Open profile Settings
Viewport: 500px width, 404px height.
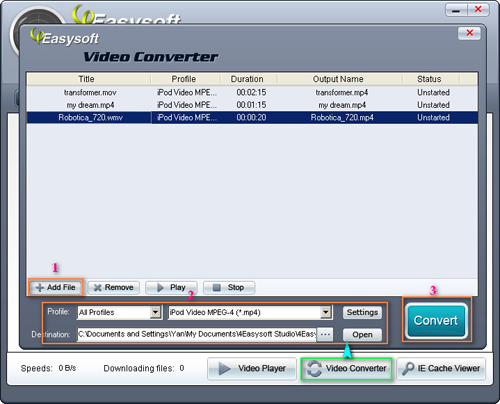362,312
